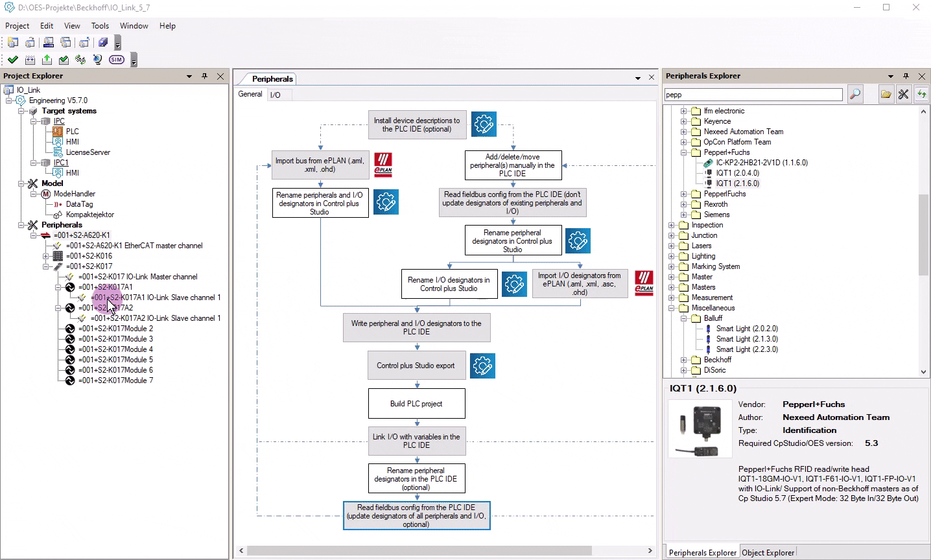
Task: Click the Peripherals Explorer search field
Action: (x=753, y=95)
